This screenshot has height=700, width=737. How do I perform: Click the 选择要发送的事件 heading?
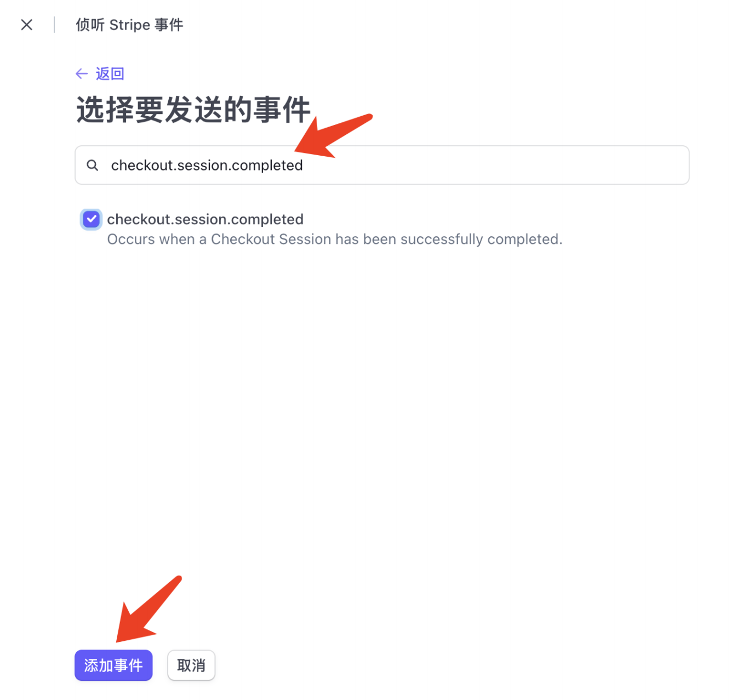click(x=193, y=110)
